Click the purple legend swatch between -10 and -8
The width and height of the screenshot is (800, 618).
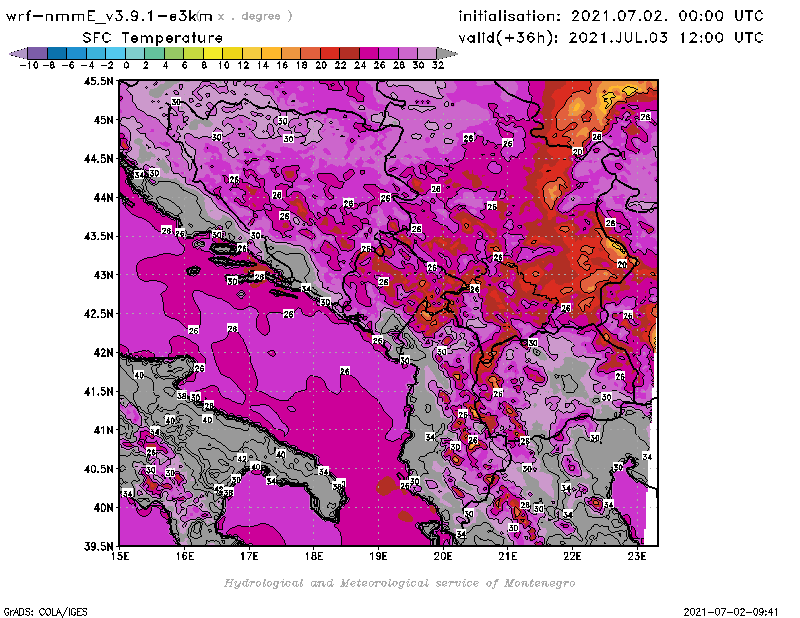(x=38, y=53)
